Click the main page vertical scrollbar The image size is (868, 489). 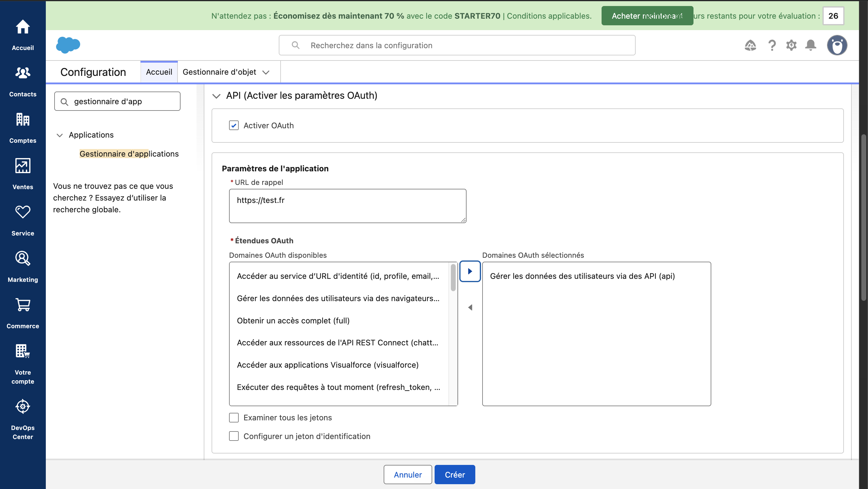863,217
